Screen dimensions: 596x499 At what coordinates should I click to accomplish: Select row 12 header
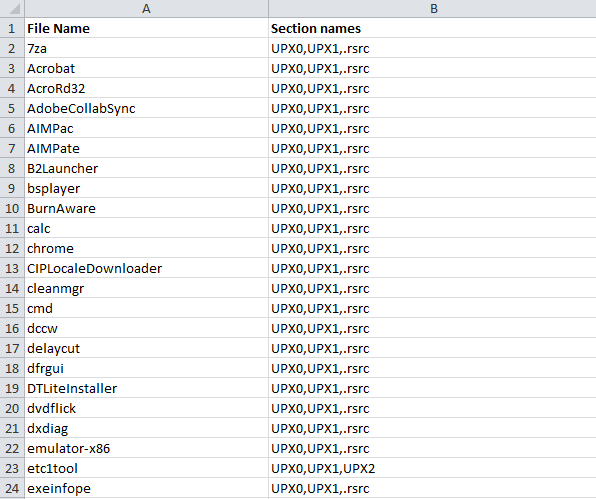12,248
